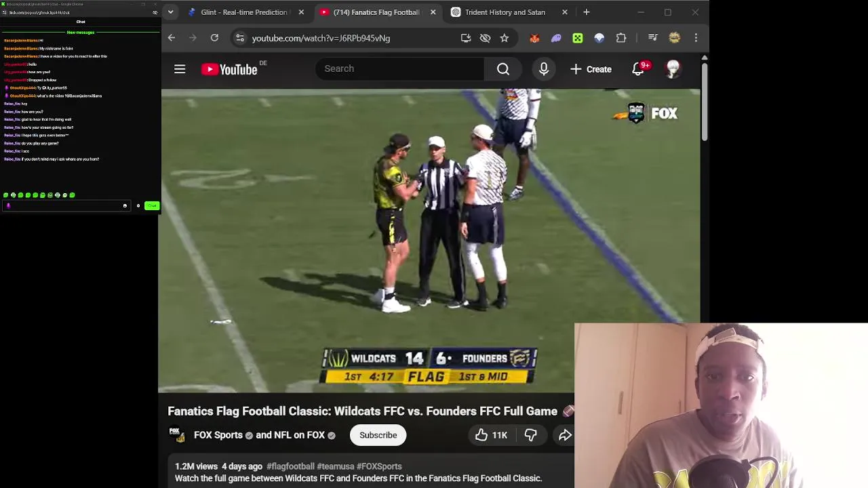Image resolution: width=868 pixels, height=488 pixels.
Task: Open chat settings gear icon
Action: click(138, 205)
